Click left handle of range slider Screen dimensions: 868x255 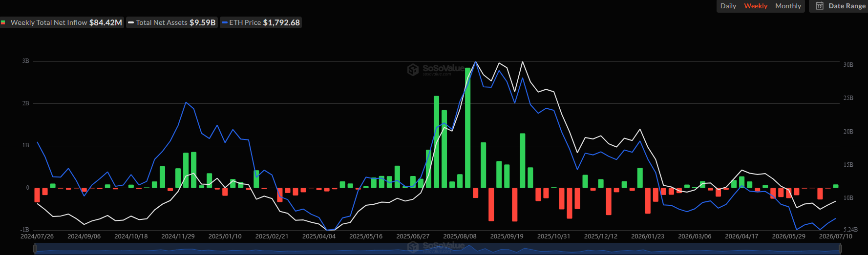click(x=35, y=249)
